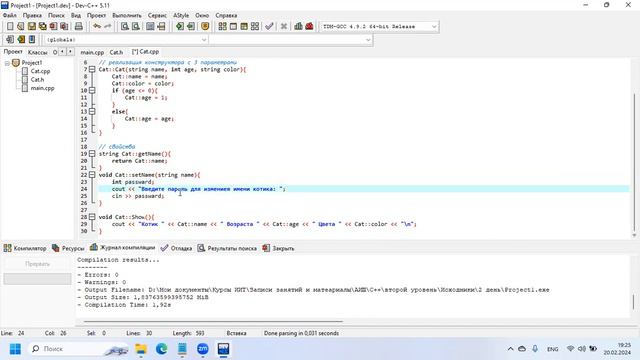Click the Compile and Run toolbar icon

click(x=244, y=27)
